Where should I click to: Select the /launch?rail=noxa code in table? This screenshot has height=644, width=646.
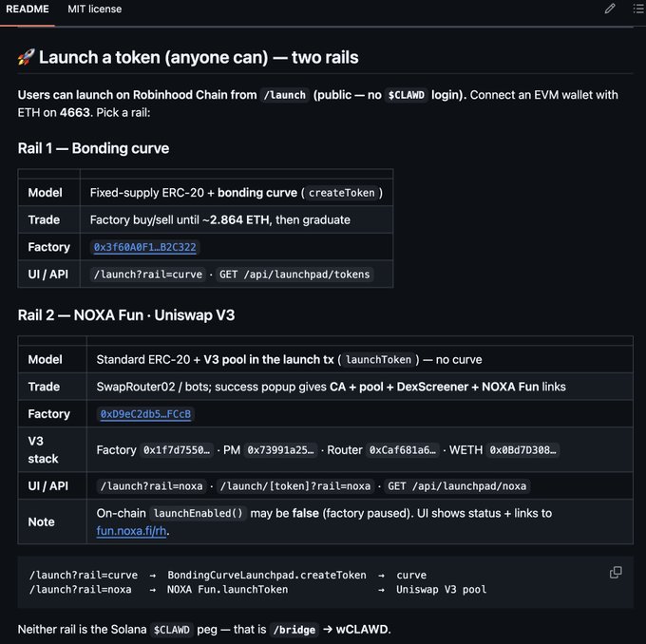[x=152, y=486]
